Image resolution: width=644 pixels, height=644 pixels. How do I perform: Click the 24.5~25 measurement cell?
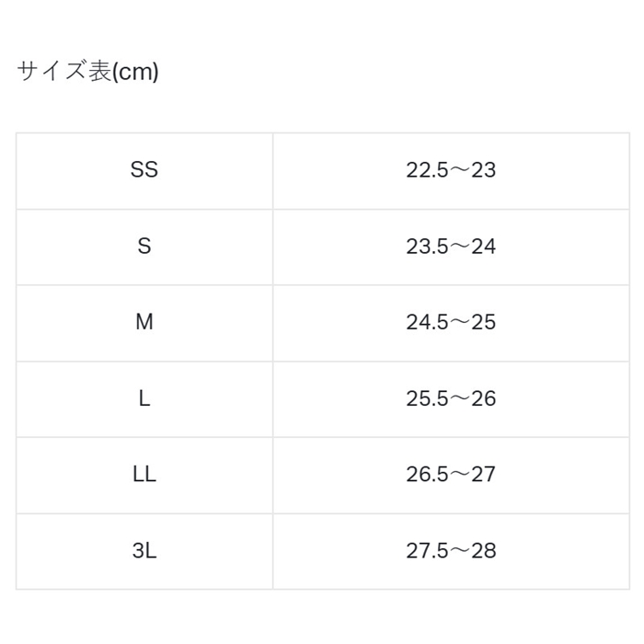452,323
